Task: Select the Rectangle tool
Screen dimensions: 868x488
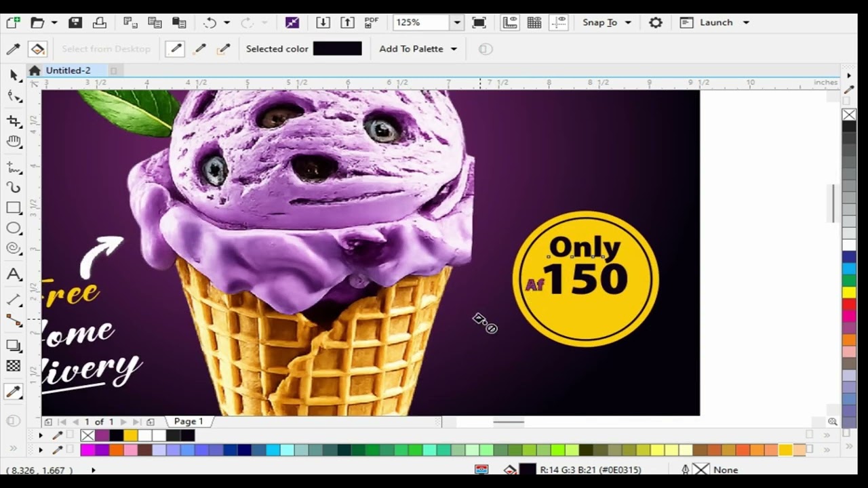Action: [x=14, y=208]
